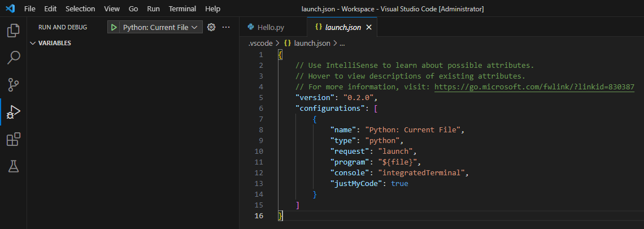The height and width of the screenshot is (229, 644).
Task: Open the Selection menu
Action: (x=80, y=8)
